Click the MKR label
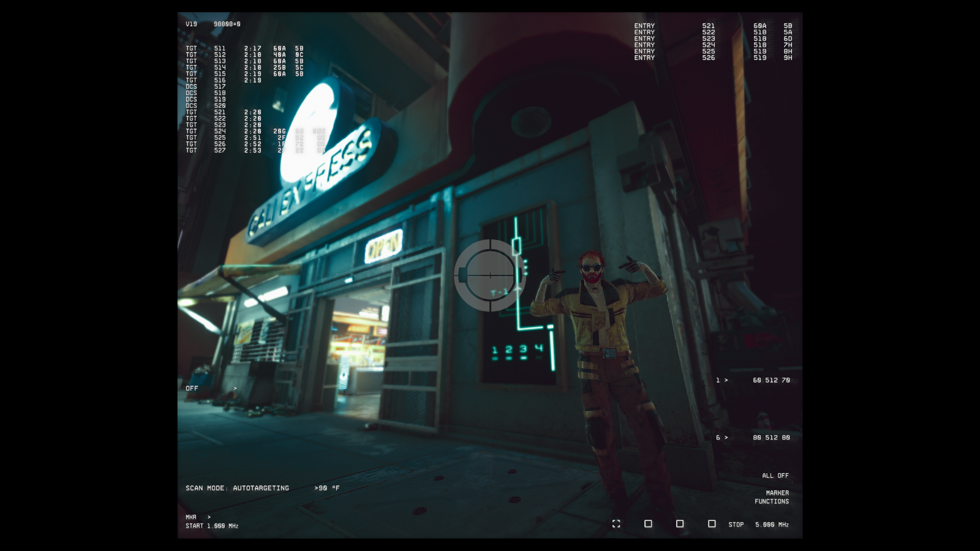 coord(191,517)
